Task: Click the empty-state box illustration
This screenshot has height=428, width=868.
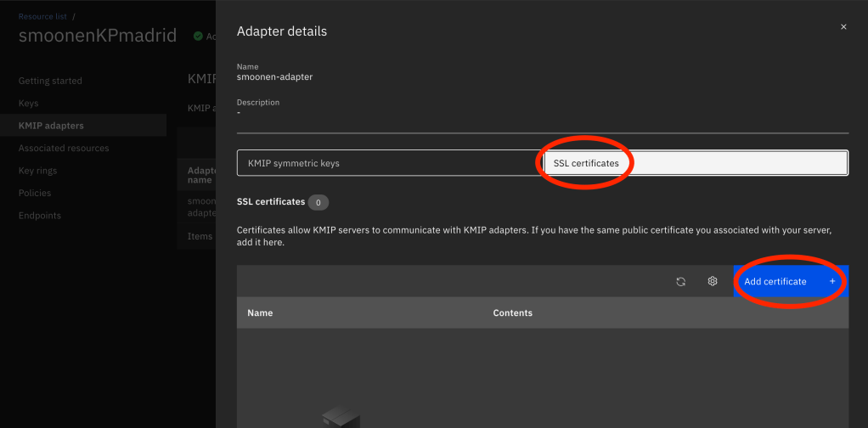Action: click(x=341, y=418)
